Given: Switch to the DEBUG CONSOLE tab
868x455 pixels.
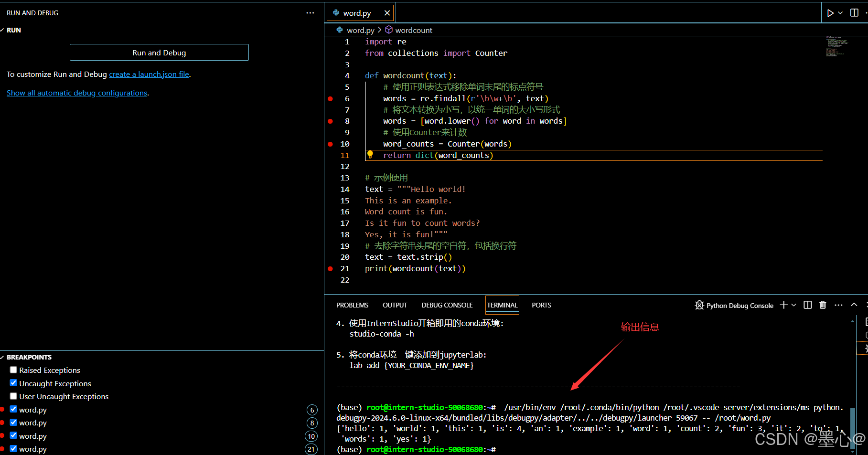Looking at the screenshot, I should coord(447,305).
